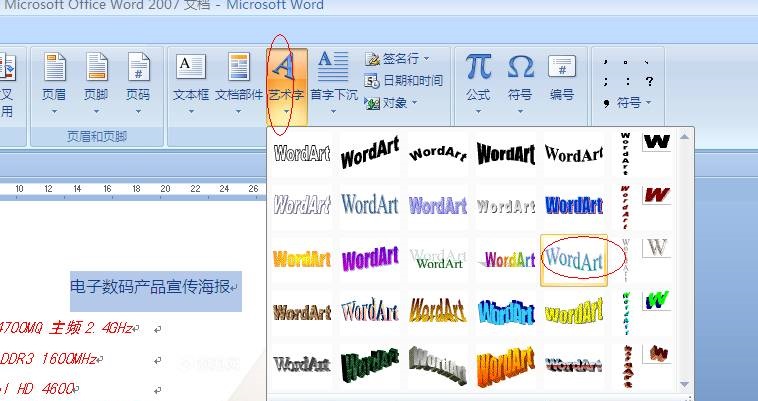Expand the 对象 object dropdown

click(x=414, y=102)
